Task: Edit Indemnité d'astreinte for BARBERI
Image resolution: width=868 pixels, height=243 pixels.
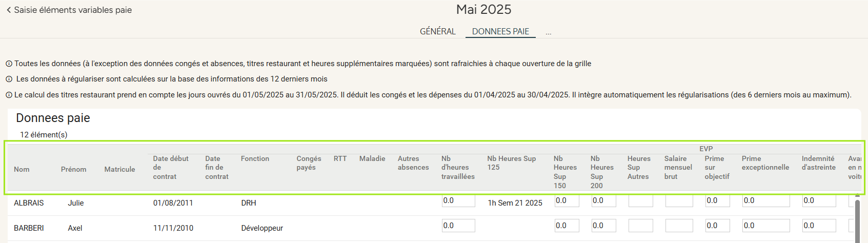Action: [819, 226]
